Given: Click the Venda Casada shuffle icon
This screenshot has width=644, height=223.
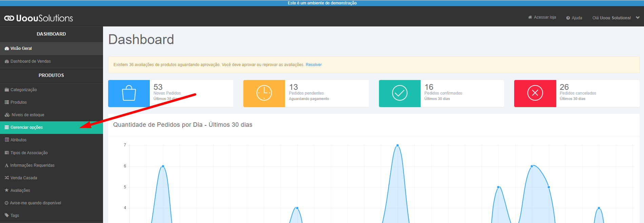Looking at the screenshot, I should tap(7, 178).
